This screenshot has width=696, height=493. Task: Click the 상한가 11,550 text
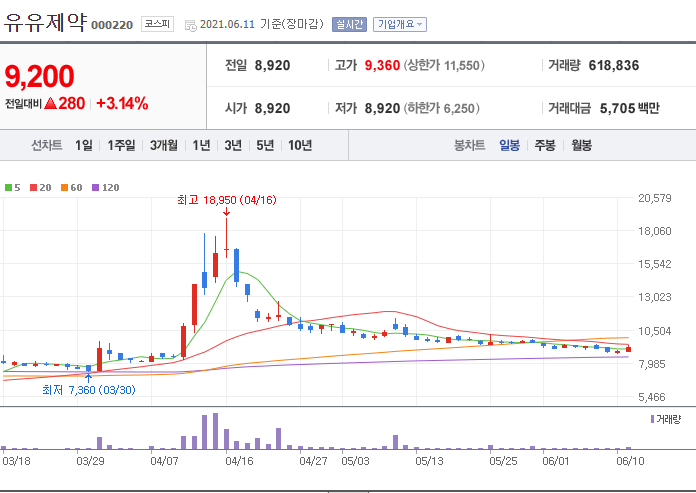click(x=444, y=66)
